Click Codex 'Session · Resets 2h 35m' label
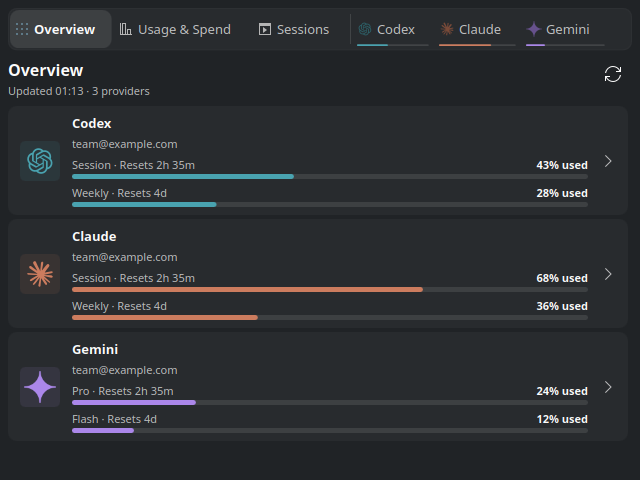The height and width of the screenshot is (480, 640). (133, 165)
